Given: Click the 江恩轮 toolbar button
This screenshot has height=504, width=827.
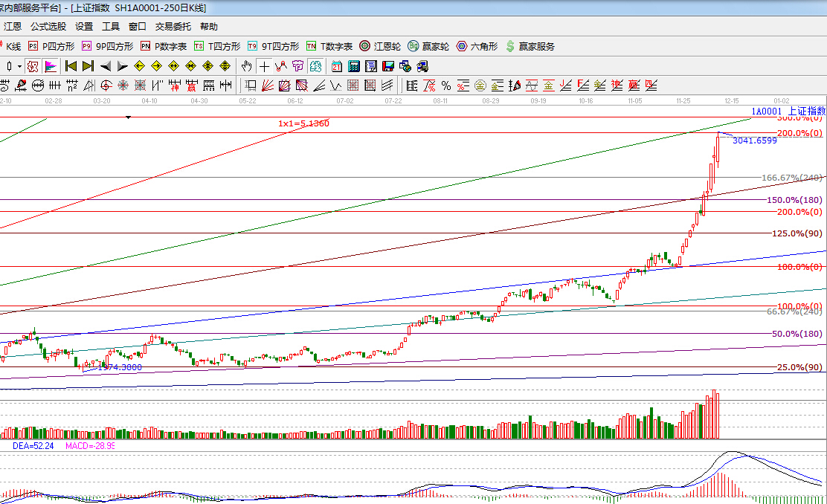Looking at the screenshot, I should click(380, 46).
